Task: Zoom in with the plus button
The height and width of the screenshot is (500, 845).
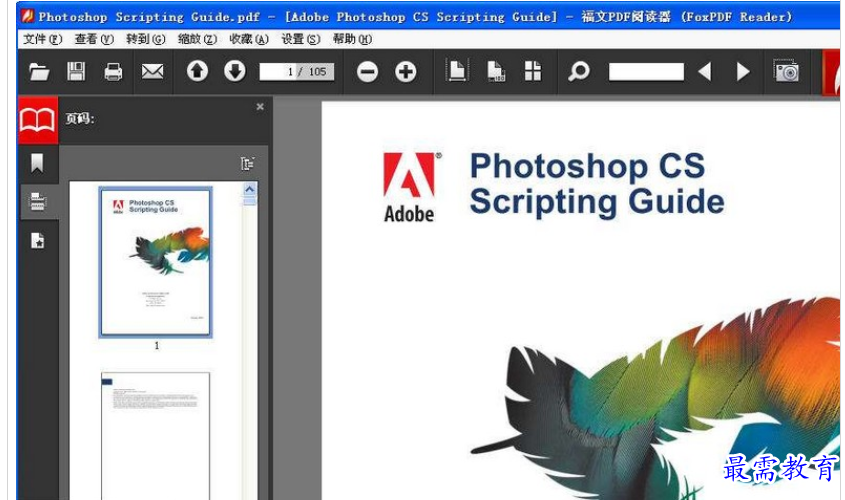Action: 405,72
